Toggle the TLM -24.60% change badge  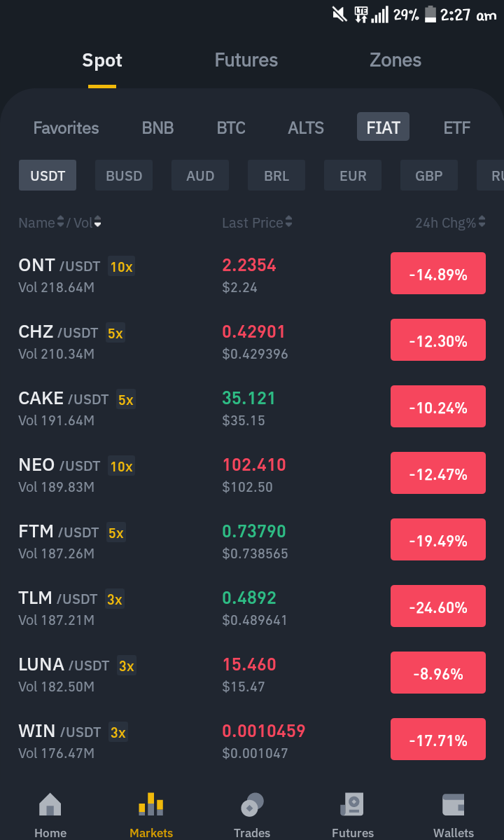(438, 606)
